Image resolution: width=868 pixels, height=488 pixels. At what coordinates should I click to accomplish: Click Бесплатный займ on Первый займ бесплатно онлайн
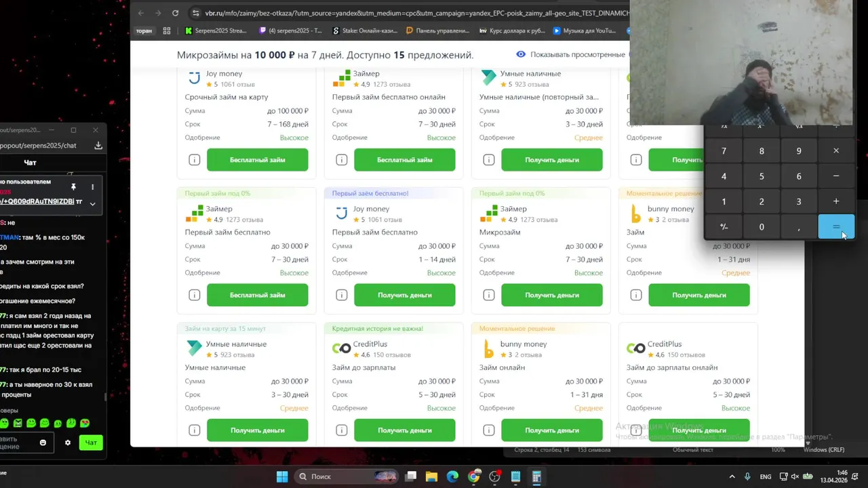[x=405, y=160]
